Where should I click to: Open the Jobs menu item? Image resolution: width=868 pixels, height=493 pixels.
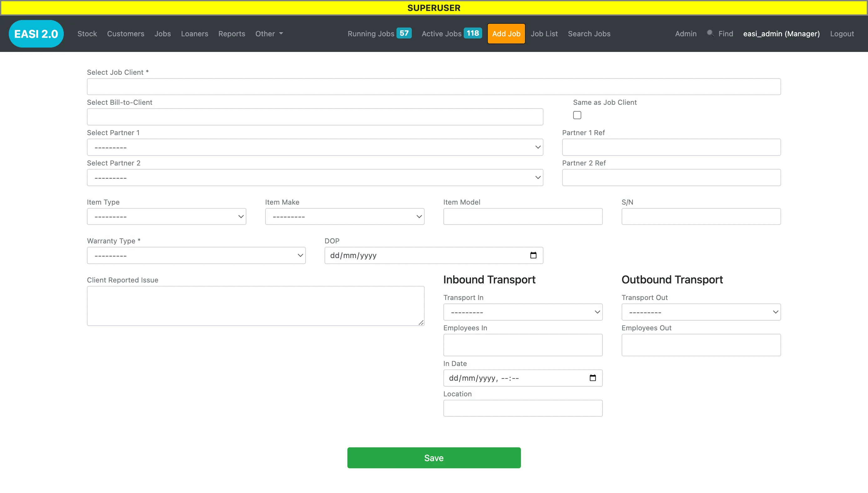pyautogui.click(x=163, y=33)
